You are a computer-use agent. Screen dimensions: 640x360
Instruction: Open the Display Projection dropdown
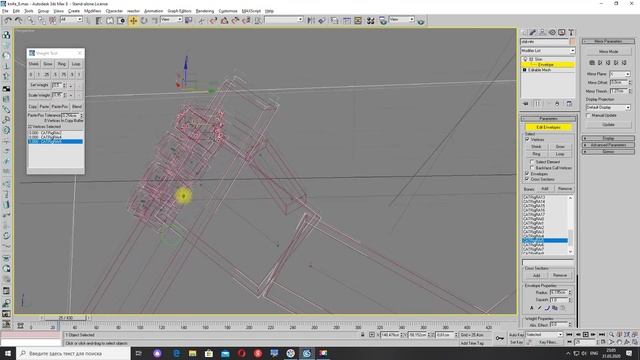pos(608,107)
